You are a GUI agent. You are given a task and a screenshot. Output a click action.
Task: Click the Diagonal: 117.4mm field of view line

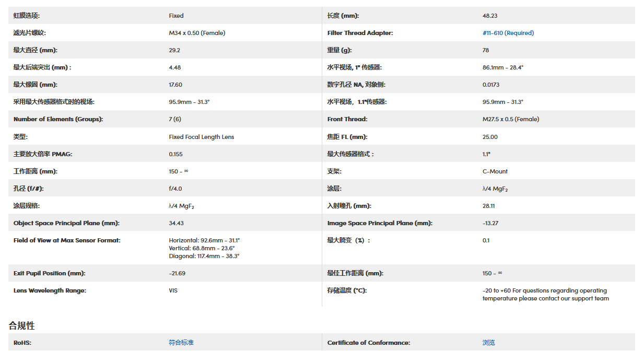[204, 256]
